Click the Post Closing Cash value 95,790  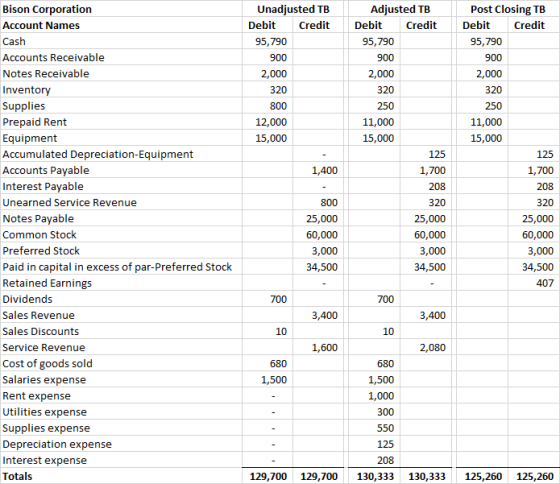coord(486,41)
